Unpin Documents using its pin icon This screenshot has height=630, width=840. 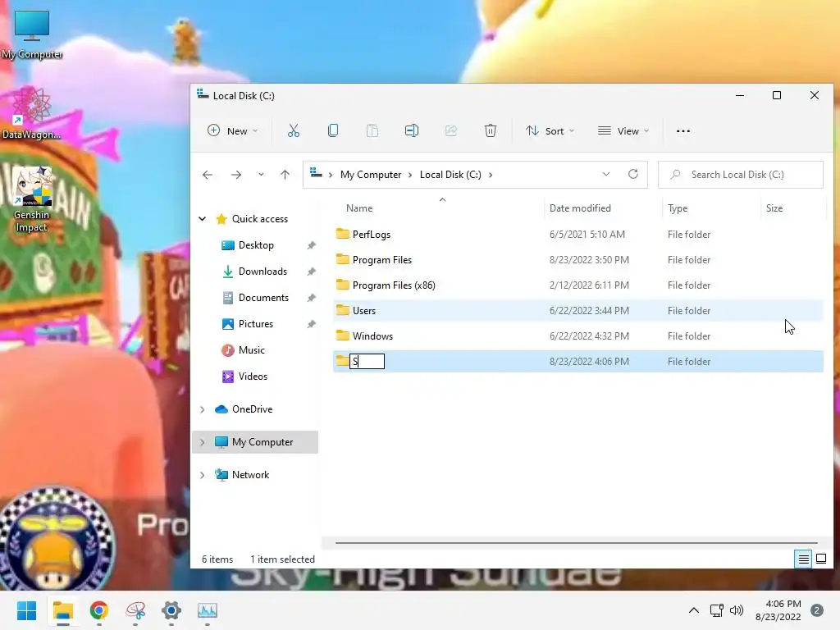pos(311,298)
